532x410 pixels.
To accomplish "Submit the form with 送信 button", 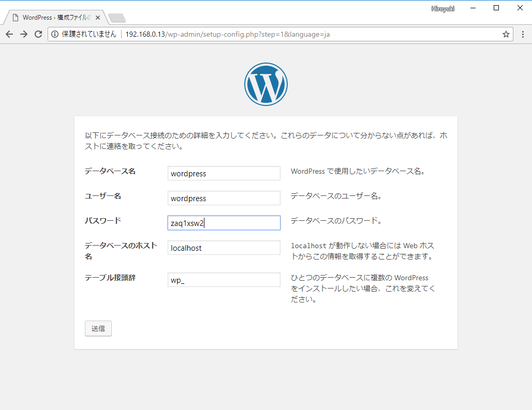I will (x=98, y=328).
